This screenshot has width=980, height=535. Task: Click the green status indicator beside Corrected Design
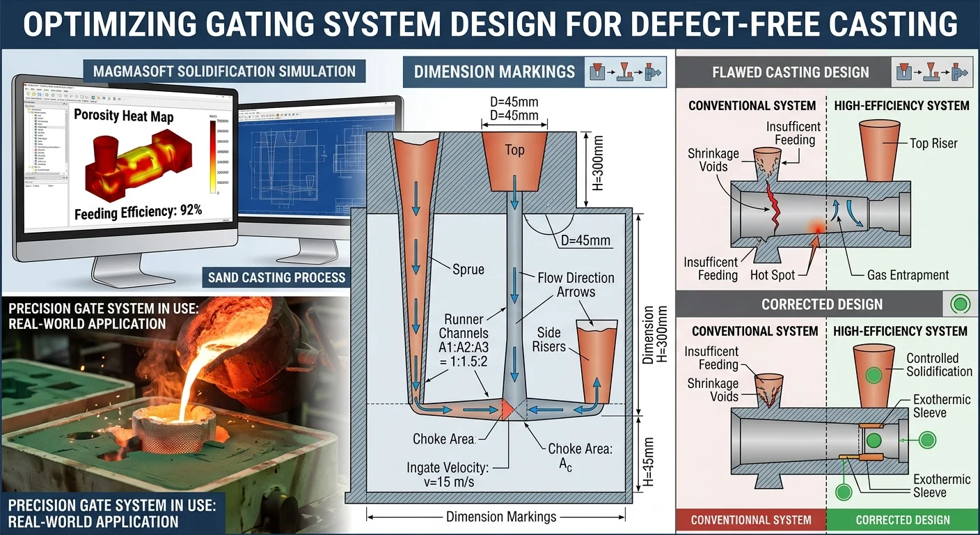tap(960, 304)
